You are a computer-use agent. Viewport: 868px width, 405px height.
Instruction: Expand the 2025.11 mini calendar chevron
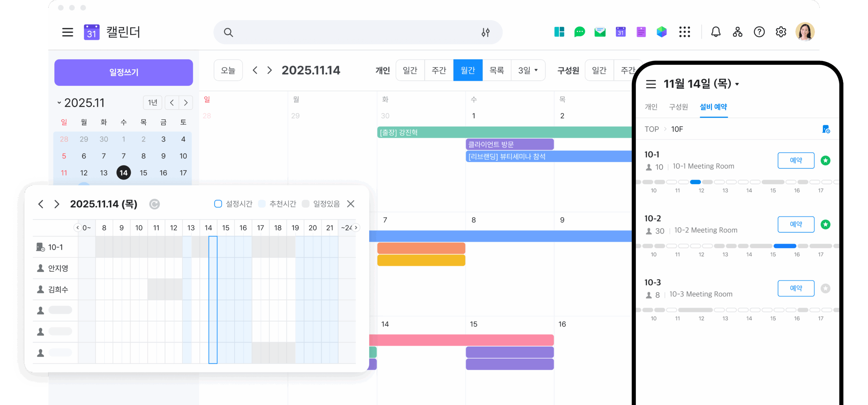[59, 103]
